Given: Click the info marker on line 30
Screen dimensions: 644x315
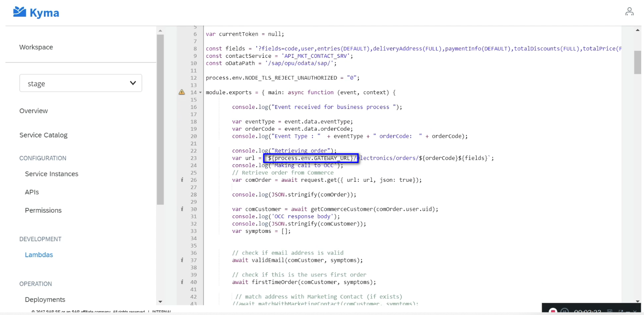Looking at the screenshot, I should (x=182, y=209).
